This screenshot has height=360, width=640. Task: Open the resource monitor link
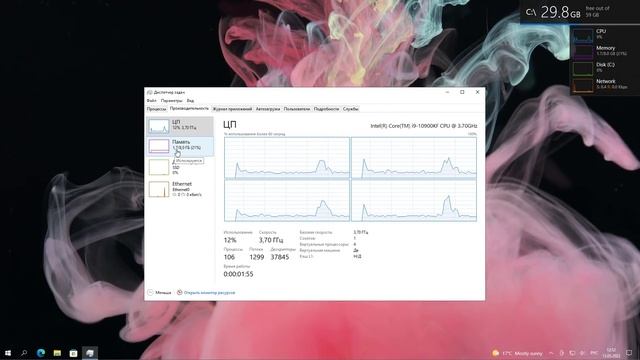coord(209,293)
